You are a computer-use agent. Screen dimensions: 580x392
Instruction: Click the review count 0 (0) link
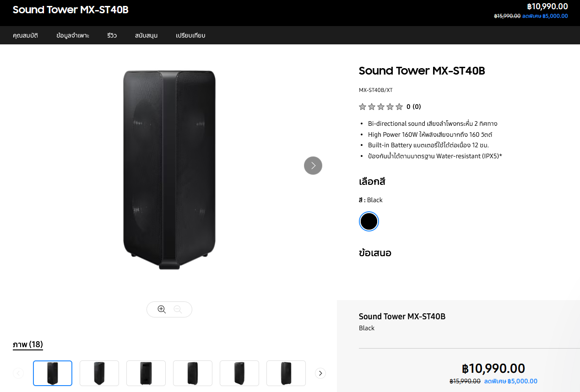tap(414, 107)
